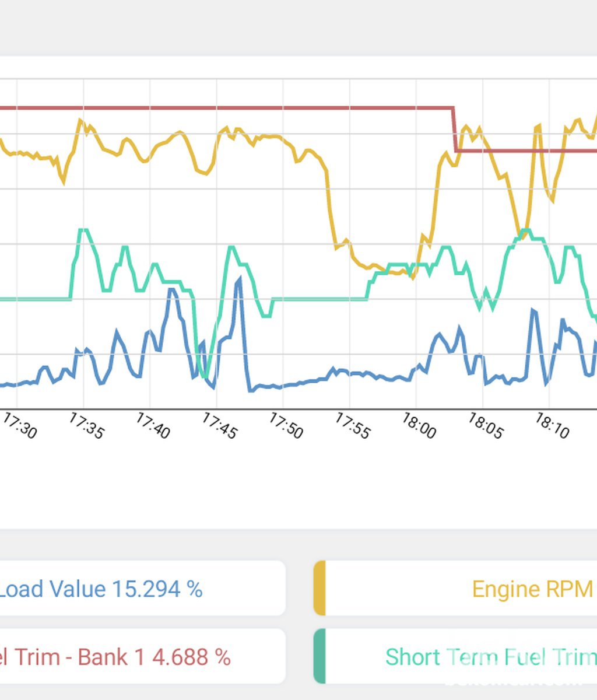Click the green line's deep dip before 17:45
The width and height of the screenshot is (597, 700).
(x=203, y=376)
